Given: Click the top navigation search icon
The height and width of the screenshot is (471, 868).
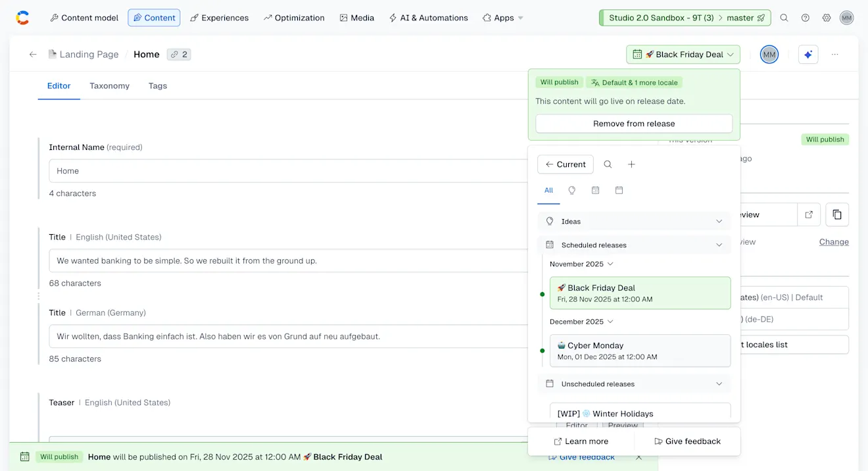Looking at the screenshot, I should (784, 18).
